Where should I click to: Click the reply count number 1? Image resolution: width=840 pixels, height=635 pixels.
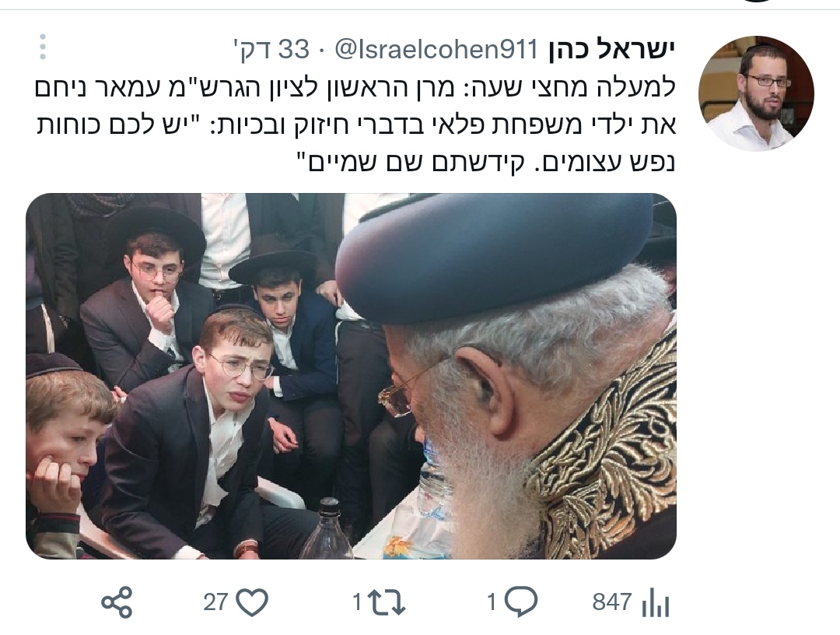pyautogui.click(x=492, y=602)
